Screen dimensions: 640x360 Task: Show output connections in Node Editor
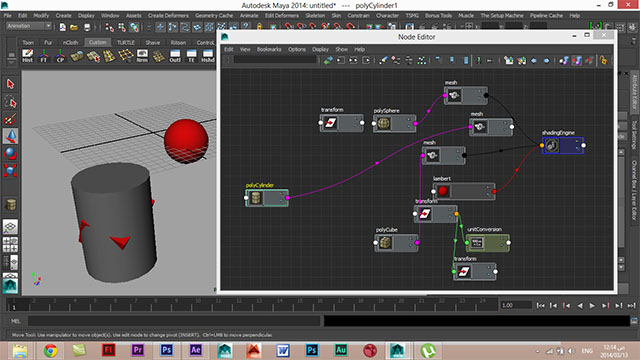click(x=366, y=60)
